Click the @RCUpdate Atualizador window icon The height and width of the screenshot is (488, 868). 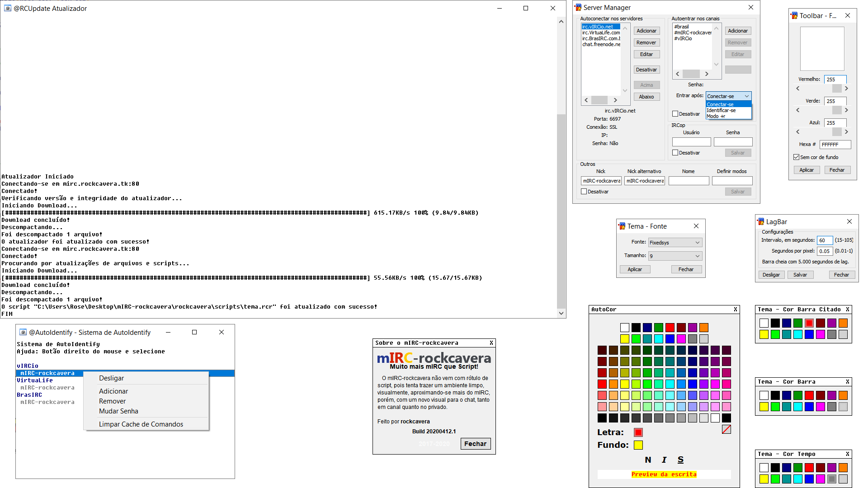coord(8,9)
